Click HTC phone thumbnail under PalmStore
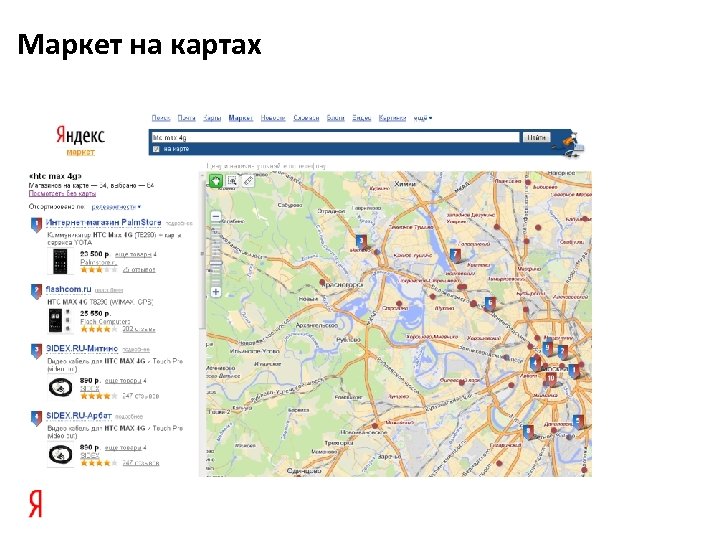This screenshot has width=720, height=540. tap(60, 261)
